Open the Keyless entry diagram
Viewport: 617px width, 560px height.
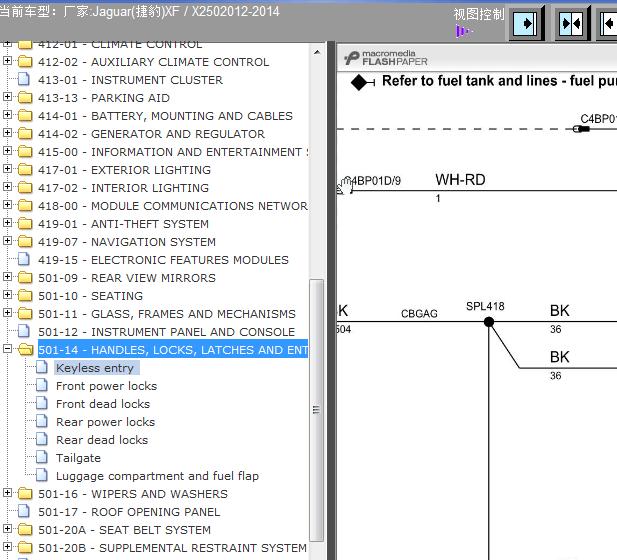(x=95, y=368)
